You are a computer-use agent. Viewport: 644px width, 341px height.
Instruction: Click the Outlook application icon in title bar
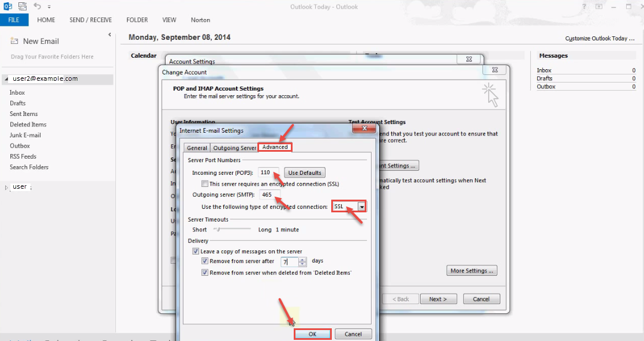pos(8,7)
